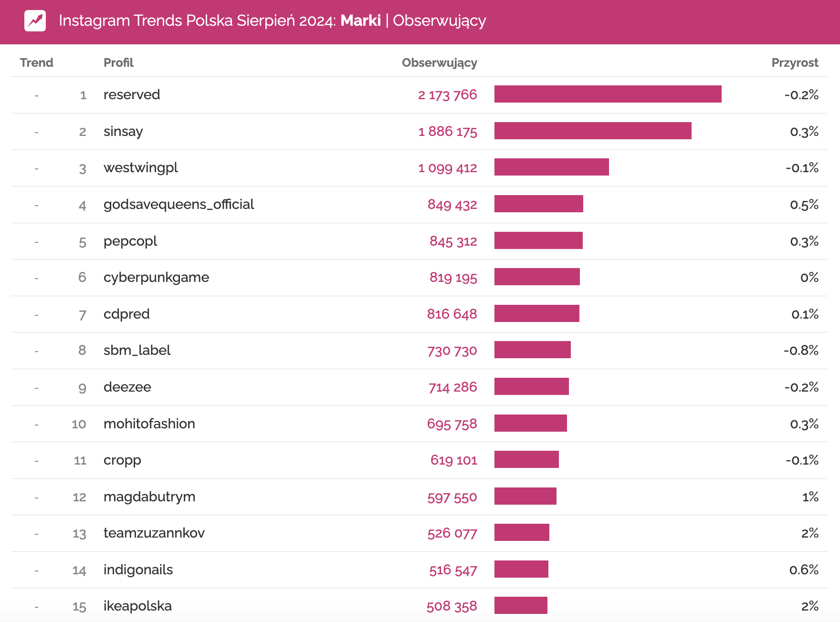Click the cyberpunkgame profile name
The height and width of the screenshot is (622, 840).
pos(156,278)
